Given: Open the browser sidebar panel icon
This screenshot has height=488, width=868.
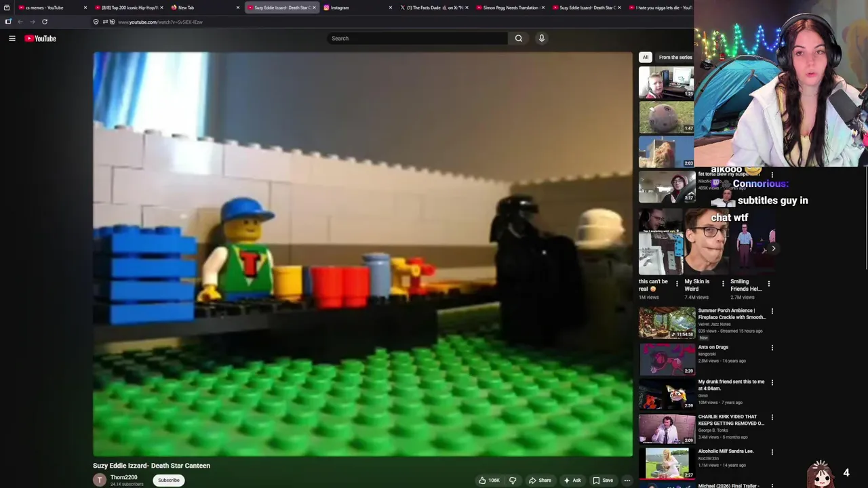Looking at the screenshot, I should 8,22.
